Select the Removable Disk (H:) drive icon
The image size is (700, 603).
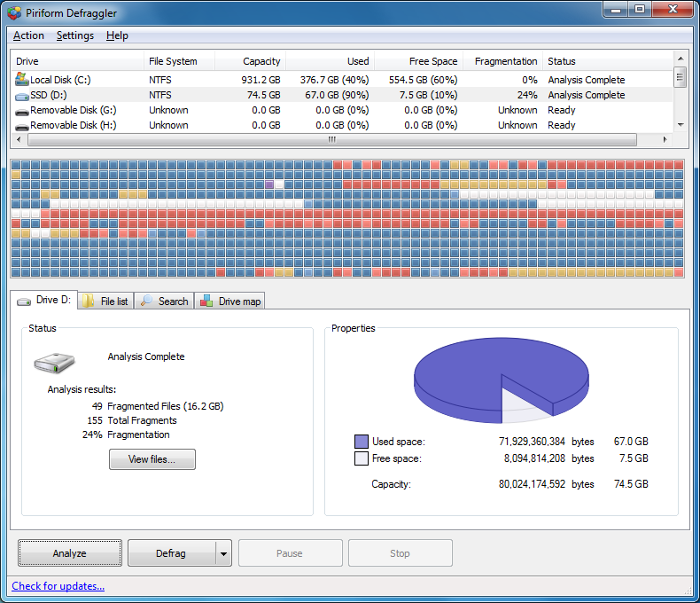pos(22,128)
